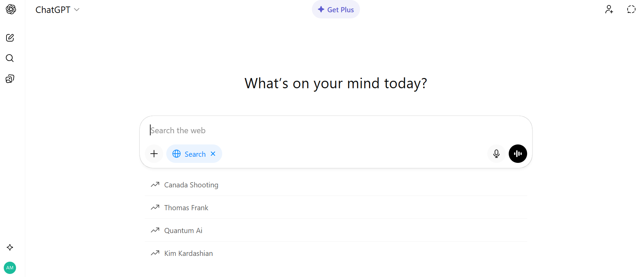Choose the 'Kim Kardashian' trending search

(188, 253)
